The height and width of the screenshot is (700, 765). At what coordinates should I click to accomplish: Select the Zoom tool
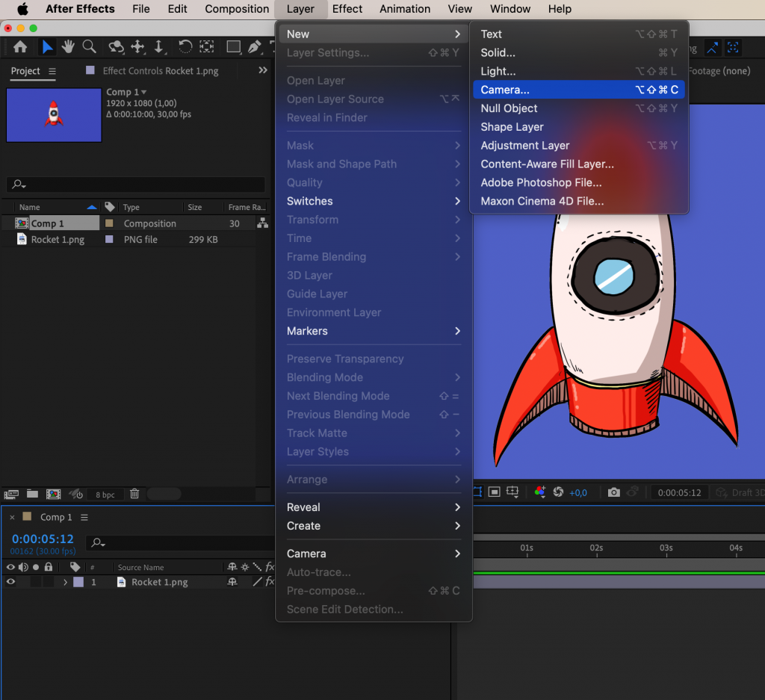(89, 46)
